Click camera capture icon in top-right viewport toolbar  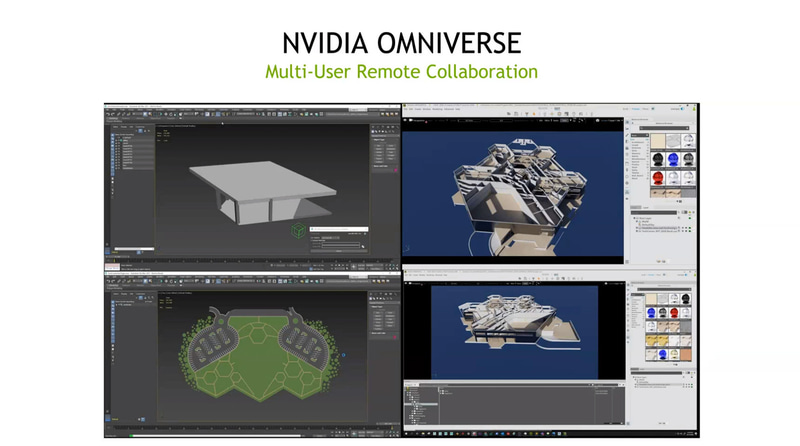pyautogui.click(x=597, y=120)
